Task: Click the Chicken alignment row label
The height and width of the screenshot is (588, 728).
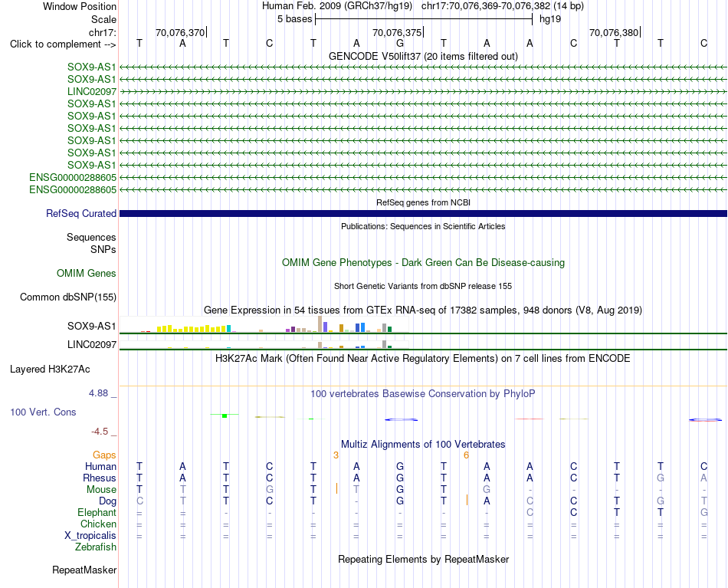Action: [98, 524]
